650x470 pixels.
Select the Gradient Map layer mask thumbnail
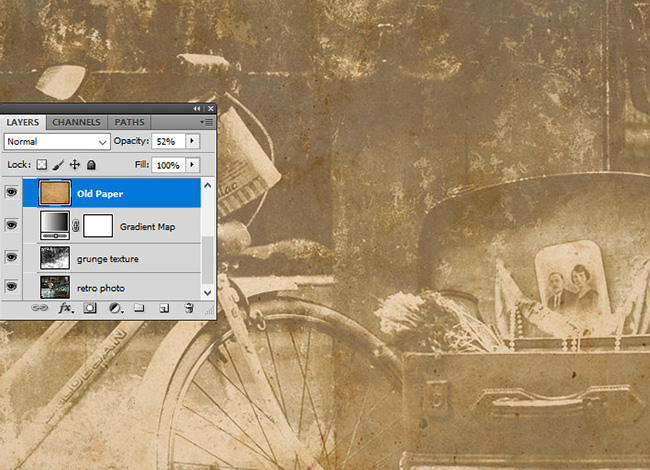(97, 226)
